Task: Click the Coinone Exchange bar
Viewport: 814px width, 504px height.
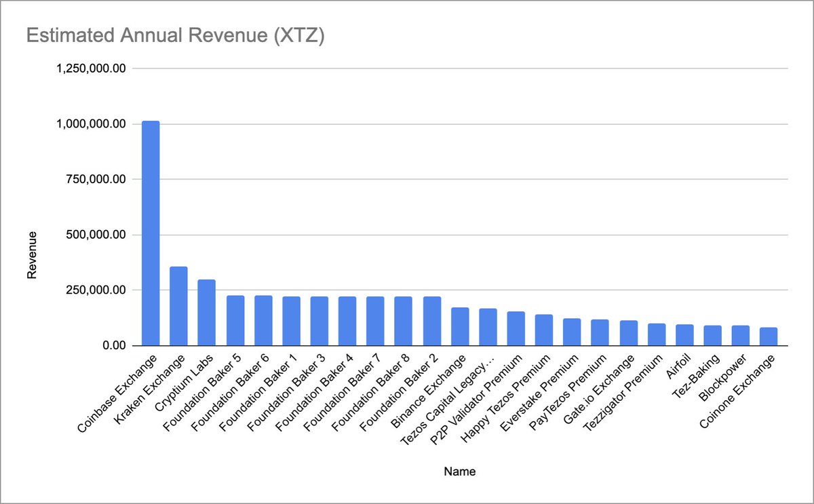Action: 769,336
